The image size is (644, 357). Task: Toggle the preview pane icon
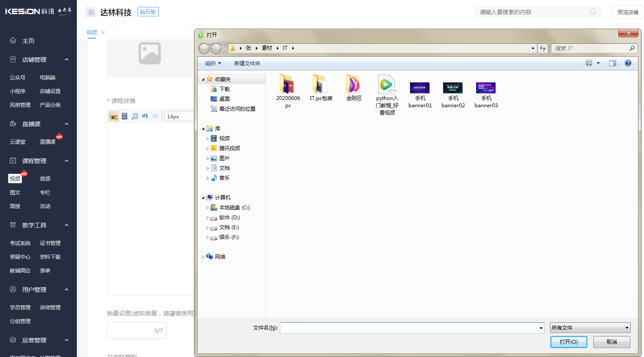tap(613, 63)
